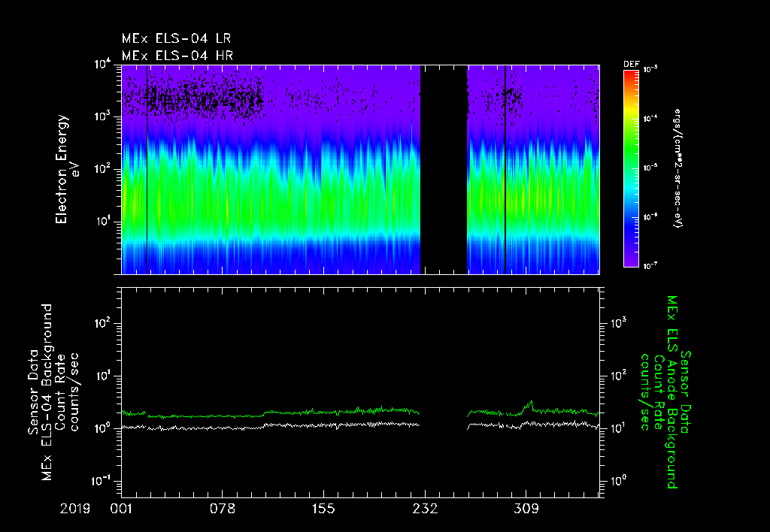
Task: Click the green 'MEx ELS Anode Background' axis label
Action: (x=671, y=393)
